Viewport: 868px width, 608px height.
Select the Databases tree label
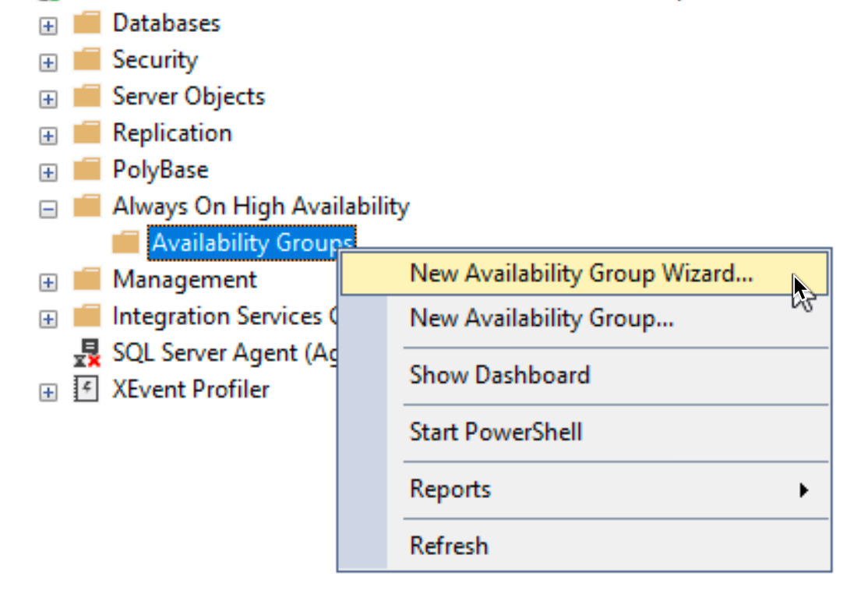(x=167, y=23)
